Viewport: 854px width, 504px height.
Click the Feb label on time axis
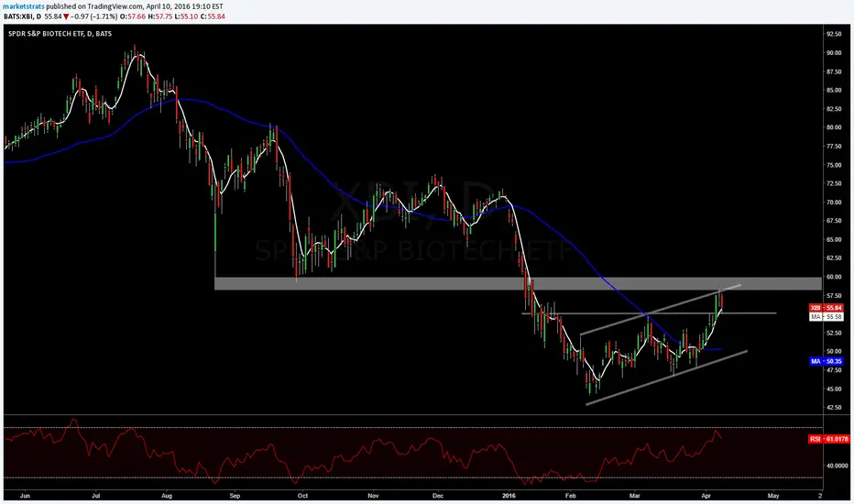570,496
